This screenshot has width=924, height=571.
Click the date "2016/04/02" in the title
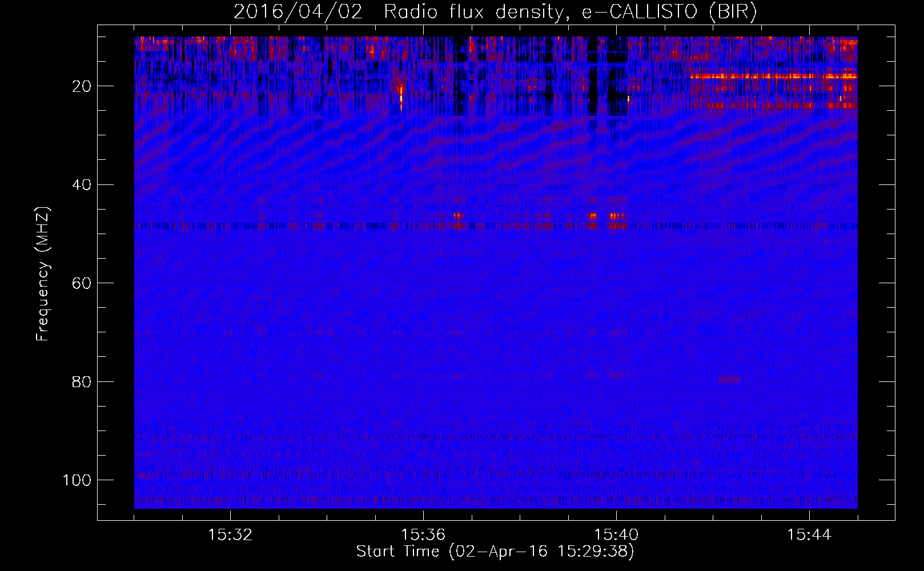[x=298, y=12]
